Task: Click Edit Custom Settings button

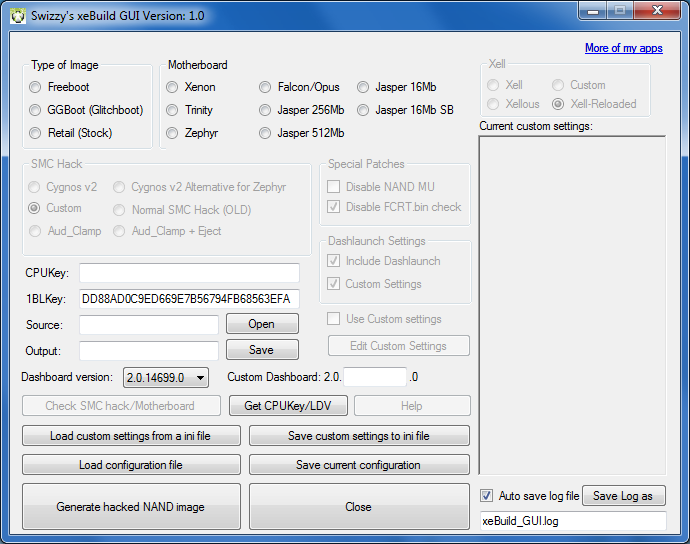Action: pos(399,346)
